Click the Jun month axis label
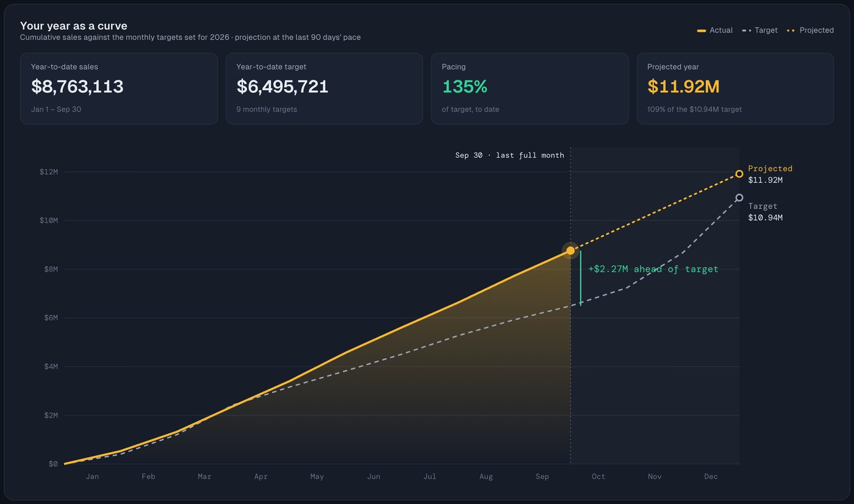The height and width of the screenshot is (504, 854). tap(373, 477)
